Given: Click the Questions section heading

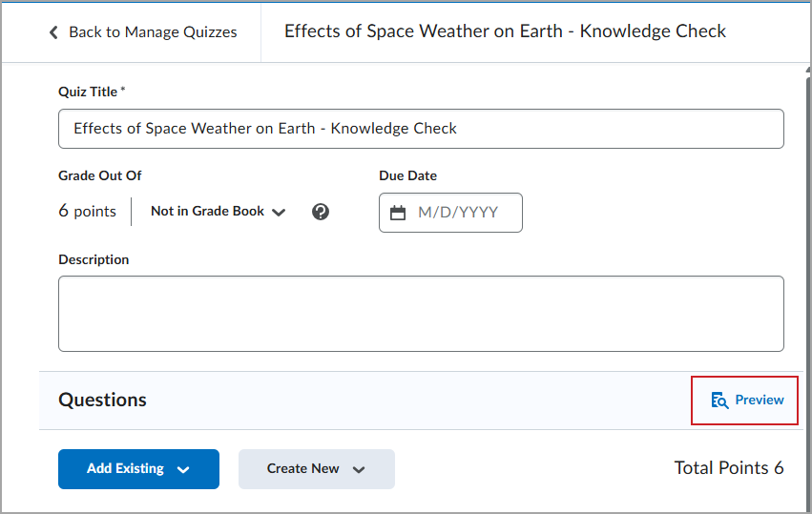Looking at the screenshot, I should coord(102,401).
